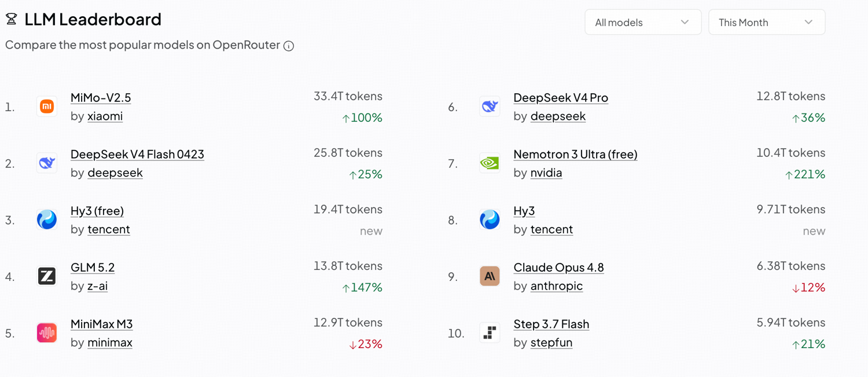Open the This Month time range dropdown

(767, 22)
